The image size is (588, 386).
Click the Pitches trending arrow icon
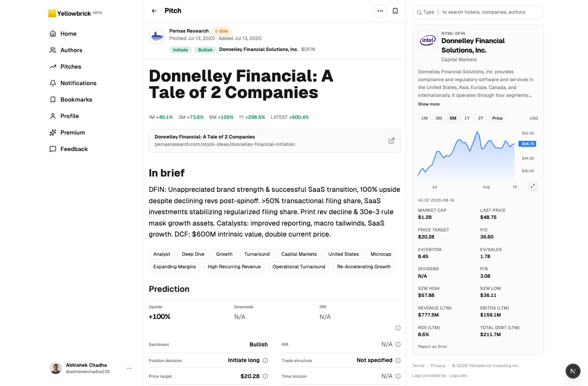coord(53,67)
